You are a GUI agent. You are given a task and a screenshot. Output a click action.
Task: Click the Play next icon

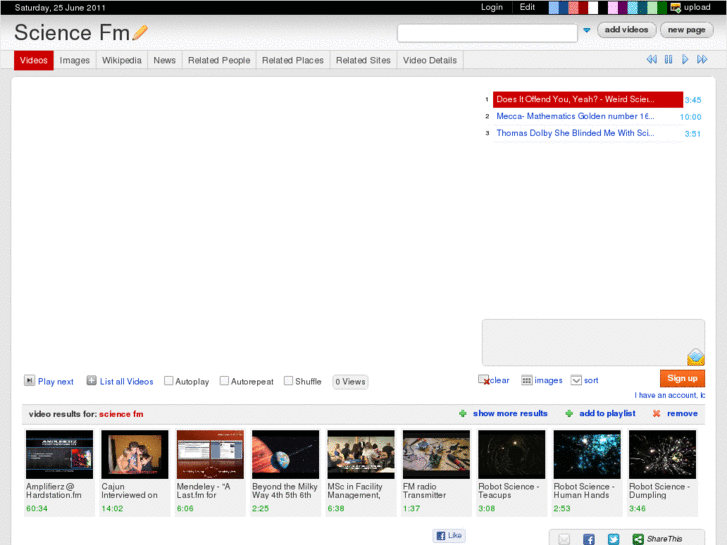[x=29, y=381]
